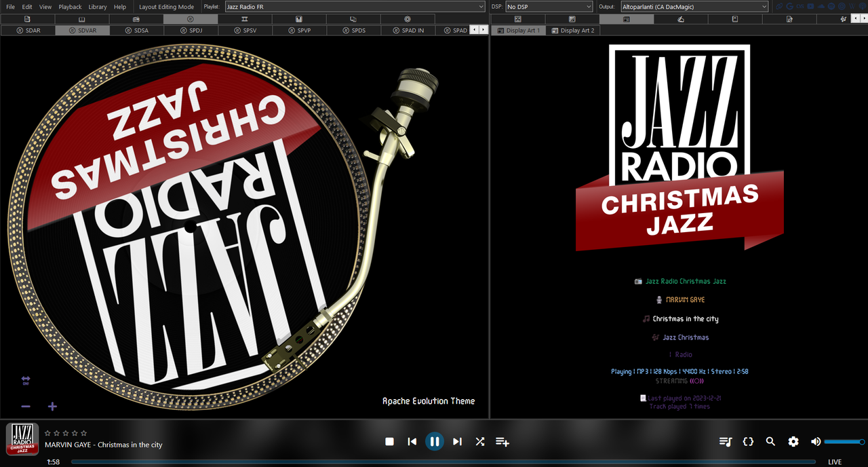868x467 pixels.
Task: Expand the Playlist dropdown Jazz Radio FR
Action: [355, 7]
